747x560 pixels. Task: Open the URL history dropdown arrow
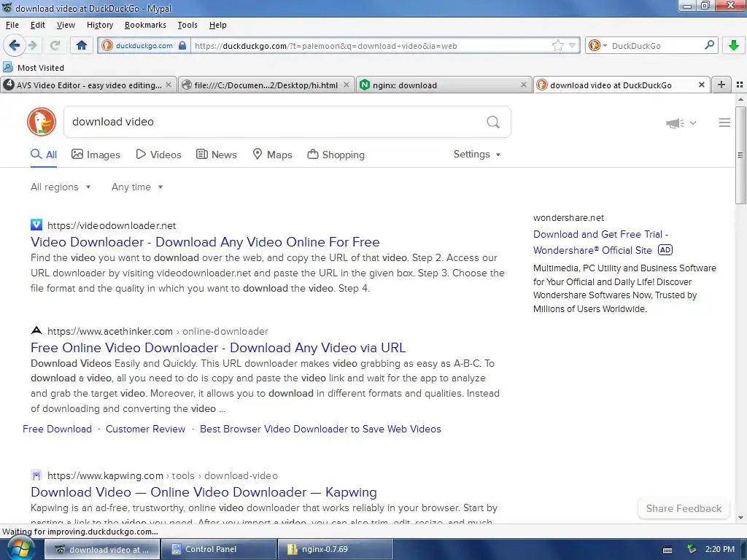572,46
